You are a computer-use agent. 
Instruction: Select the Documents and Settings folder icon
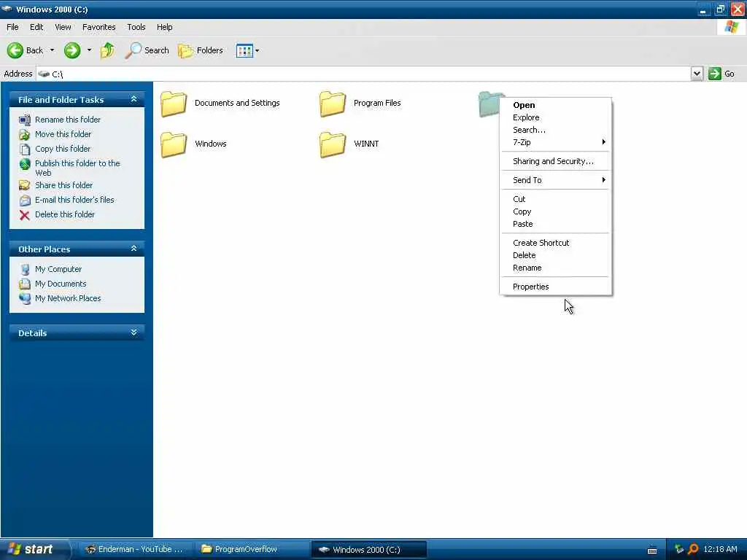pos(174,104)
